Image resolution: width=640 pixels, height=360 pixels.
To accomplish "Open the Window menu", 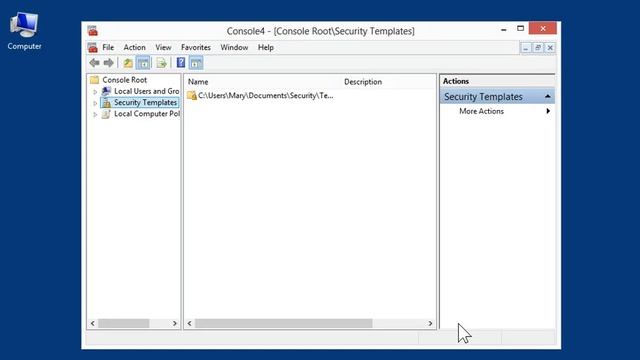I will pyautogui.click(x=234, y=47).
